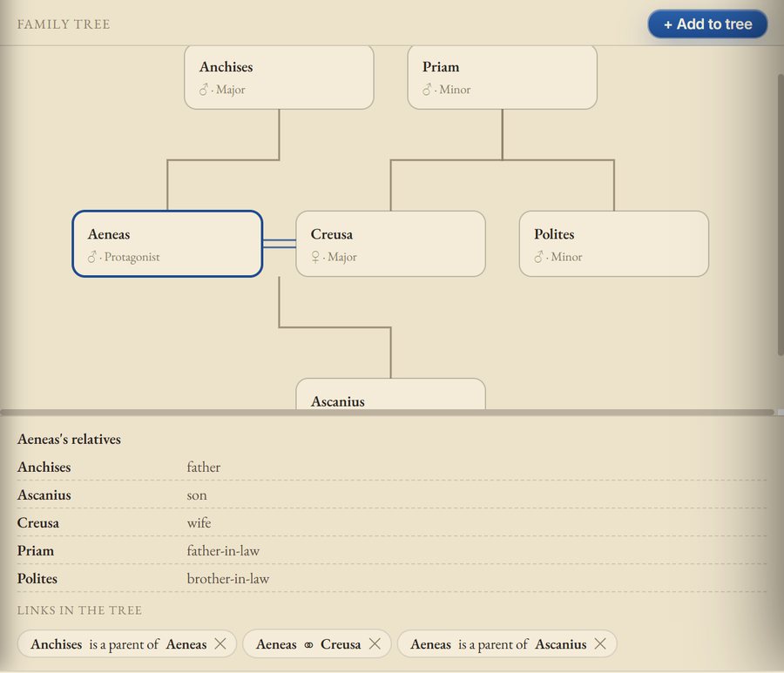This screenshot has width=784, height=673.
Task: Select the Priam card in the tree
Action: point(502,77)
